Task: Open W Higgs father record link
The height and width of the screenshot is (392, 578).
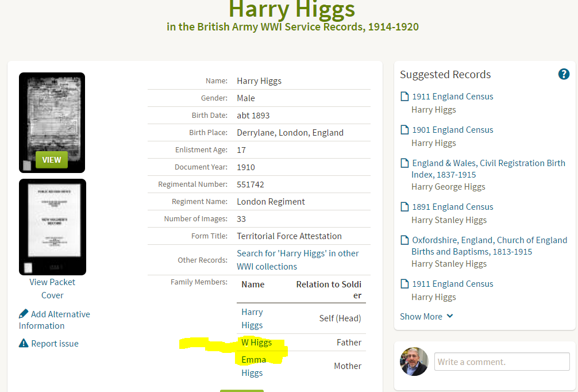Action: (256, 343)
